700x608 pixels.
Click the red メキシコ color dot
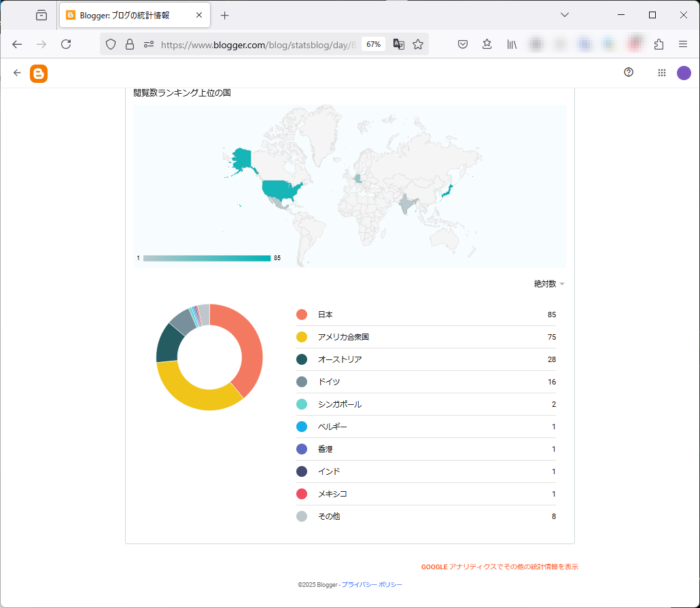pyautogui.click(x=302, y=494)
